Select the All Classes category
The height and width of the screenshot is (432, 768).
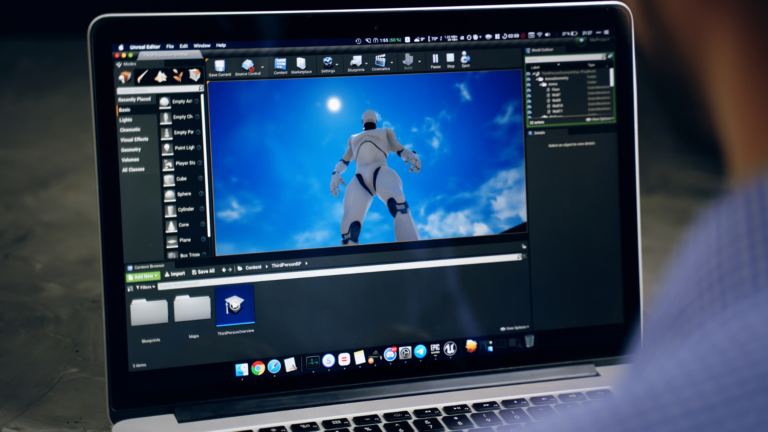click(x=133, y=169)
